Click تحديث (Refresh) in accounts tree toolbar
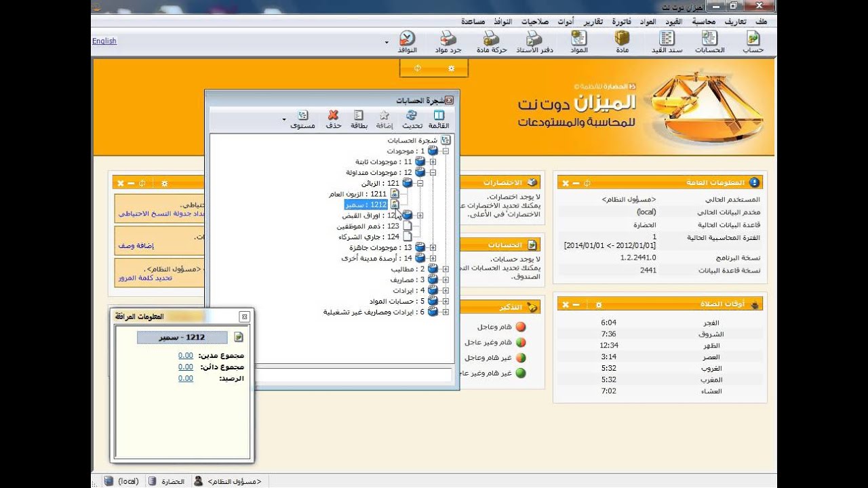 click(412, 119)
